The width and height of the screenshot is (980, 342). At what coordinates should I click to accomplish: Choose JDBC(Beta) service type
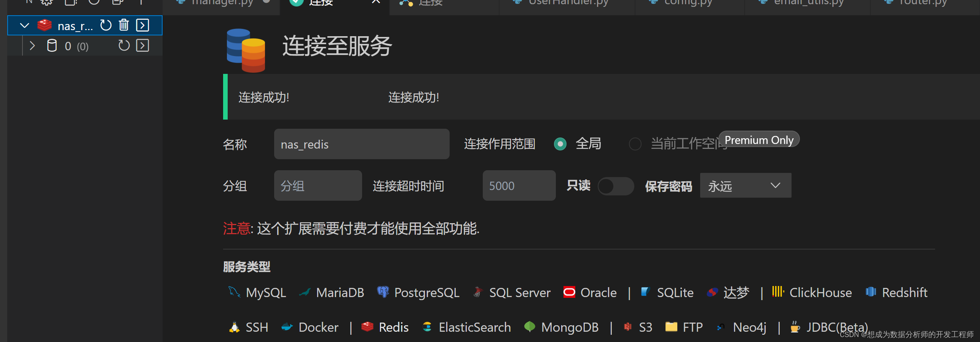829,327
